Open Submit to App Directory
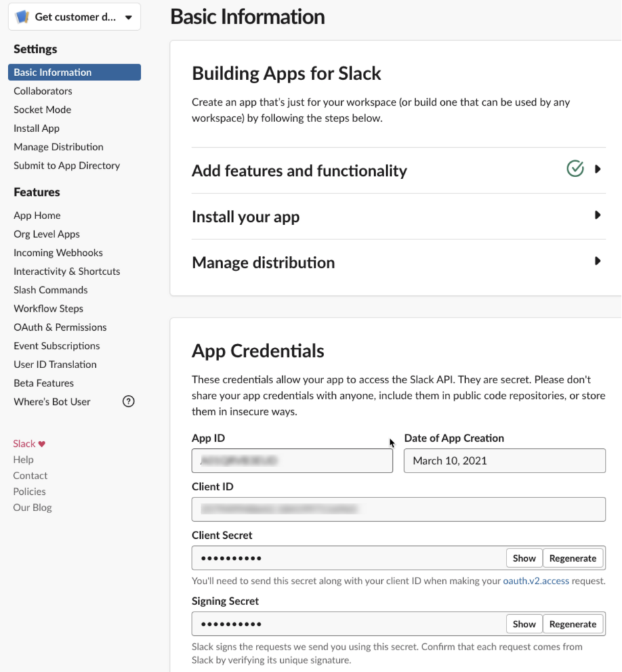Image resolution: width=622 pixels, height=672 pixels. pyautogui.click(x=66, y=165)
